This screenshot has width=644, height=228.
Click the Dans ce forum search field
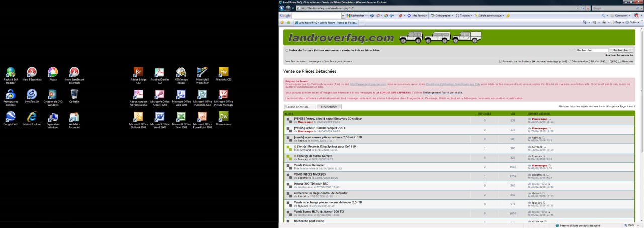point(301,107)
